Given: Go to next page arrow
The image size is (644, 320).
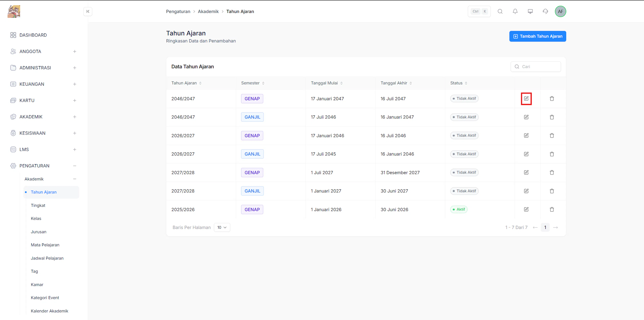Looking at the screenshot, I should (555, 228).
